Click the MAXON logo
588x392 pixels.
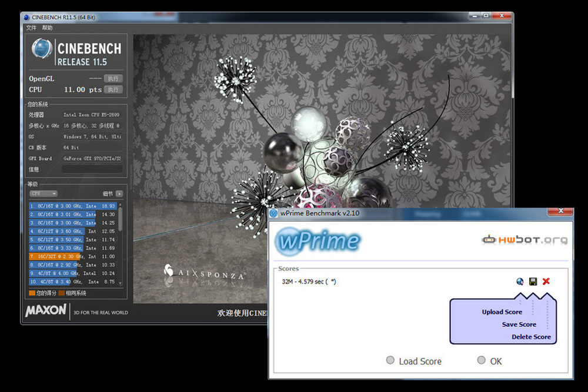click(46, 310)
